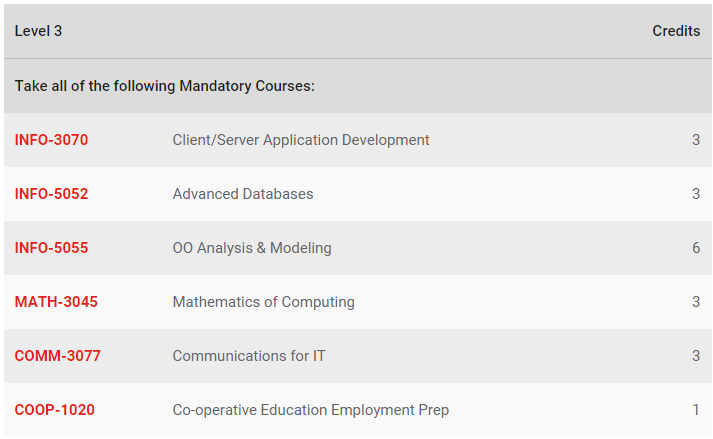This screenshot has width=713, height=439.
Task: Click credit value 6 for INFO-5055
Action: click(696, 248)
